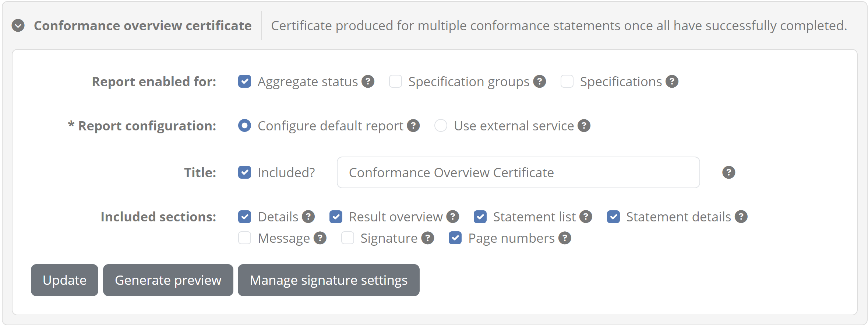This screenshot has height=326, width=868.
Task: Select Use external service radio button
Action: [x=441, y=126]
